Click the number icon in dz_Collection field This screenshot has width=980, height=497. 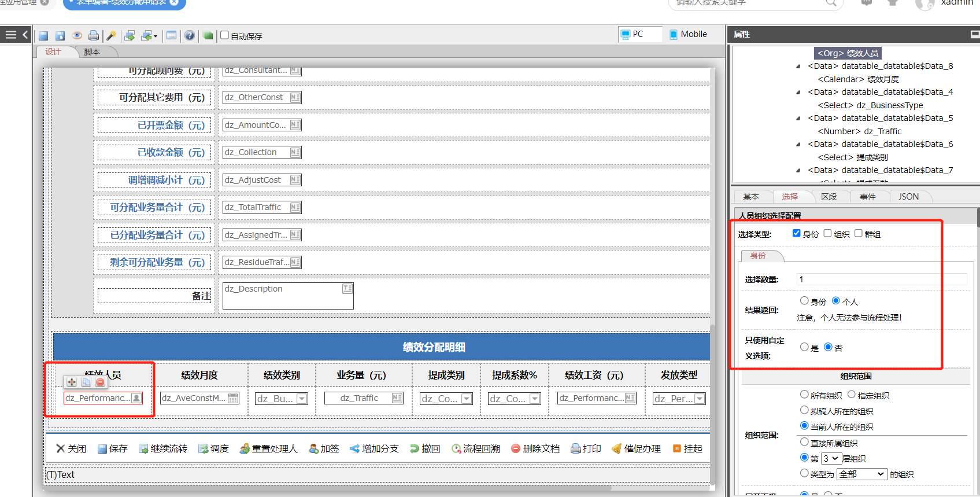pos(295,152)
